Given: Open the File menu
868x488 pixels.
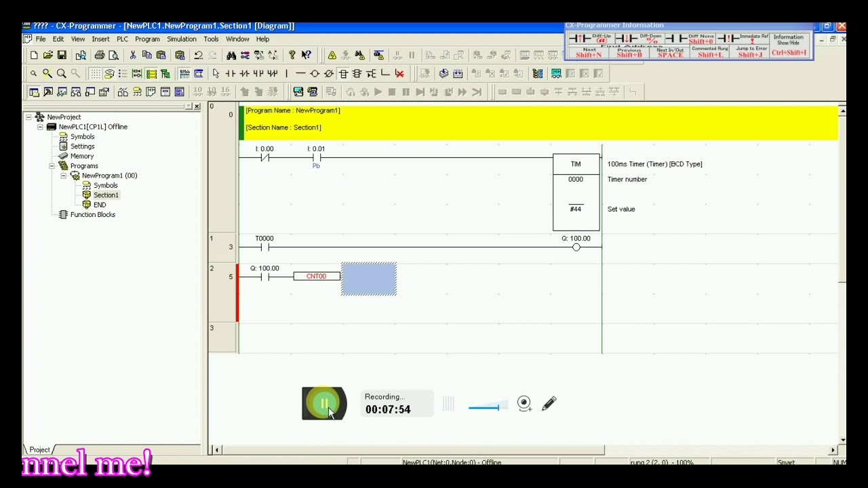Looking at the screenshot, I should pos(41,39).
